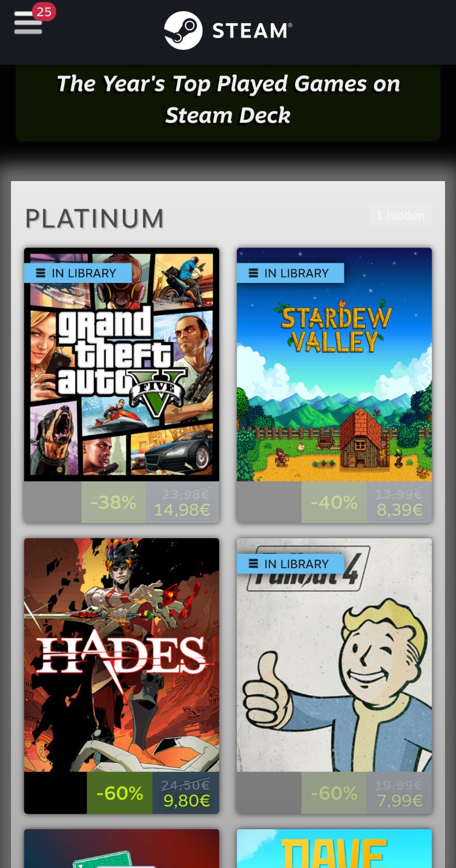Open the Fallout 4 Vault Boy cover

pos(334,655)
